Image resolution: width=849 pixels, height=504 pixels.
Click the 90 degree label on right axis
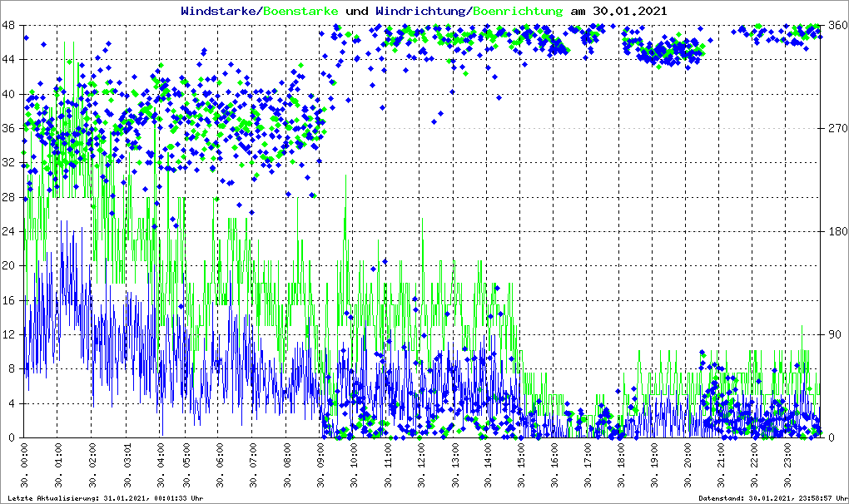[833, 334]
